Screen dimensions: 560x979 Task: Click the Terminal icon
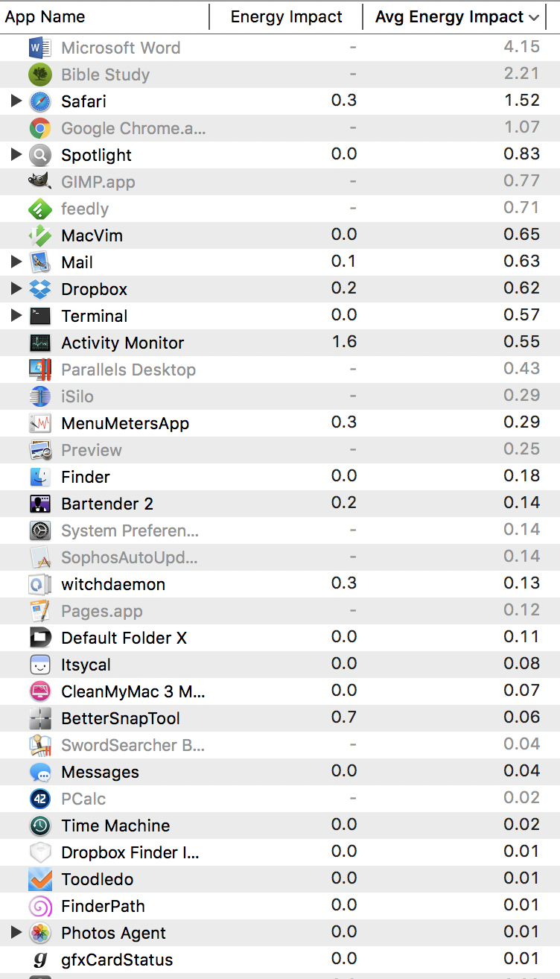tap(39, 317)
